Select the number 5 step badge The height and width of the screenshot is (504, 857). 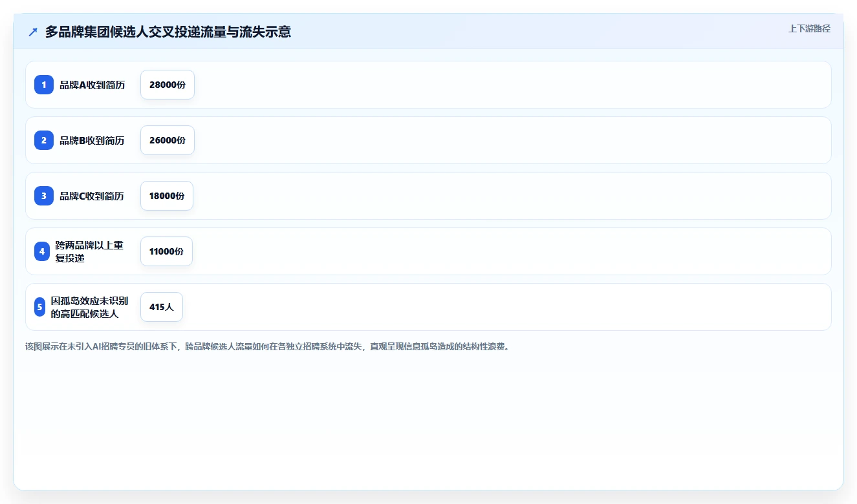tap(39, 307)
